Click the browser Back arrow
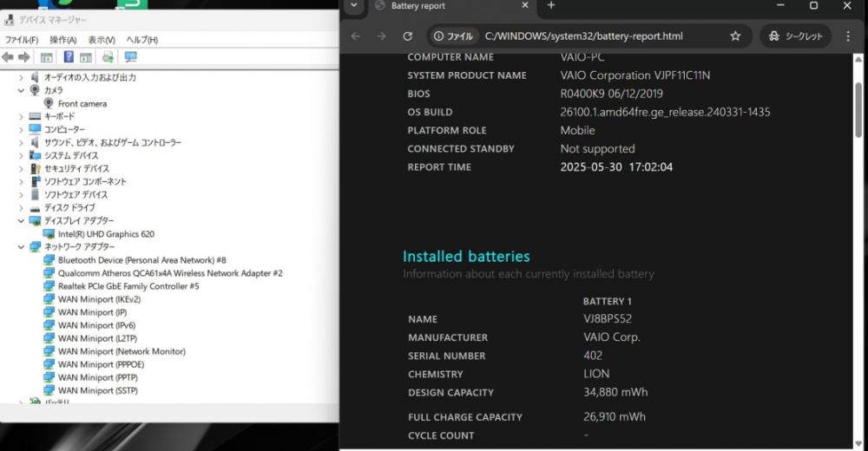Screen dimensions: 868x451 click(x=355, y=36)
